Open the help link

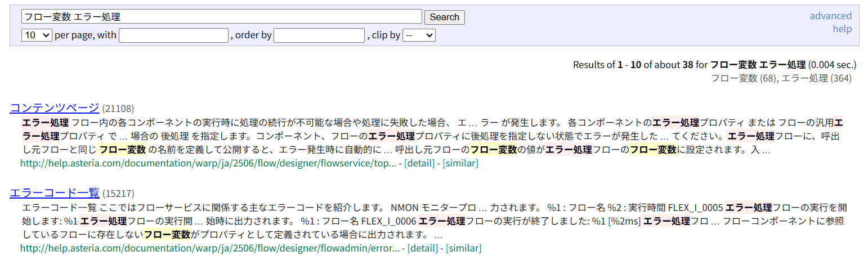842,29
